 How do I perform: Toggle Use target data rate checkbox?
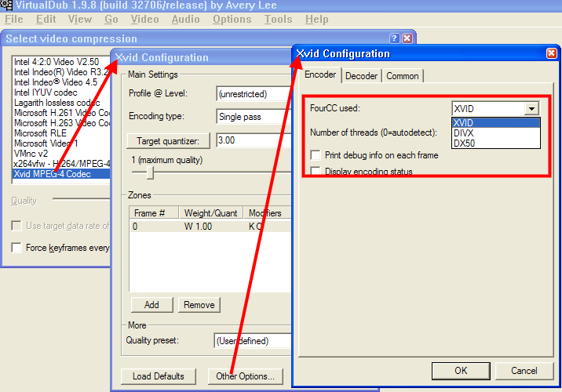pos(16,226)
